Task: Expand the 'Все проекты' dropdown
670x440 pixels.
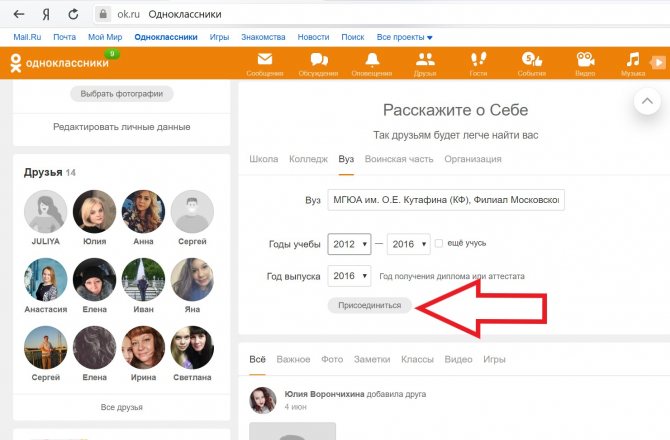Action: (404, 37)
